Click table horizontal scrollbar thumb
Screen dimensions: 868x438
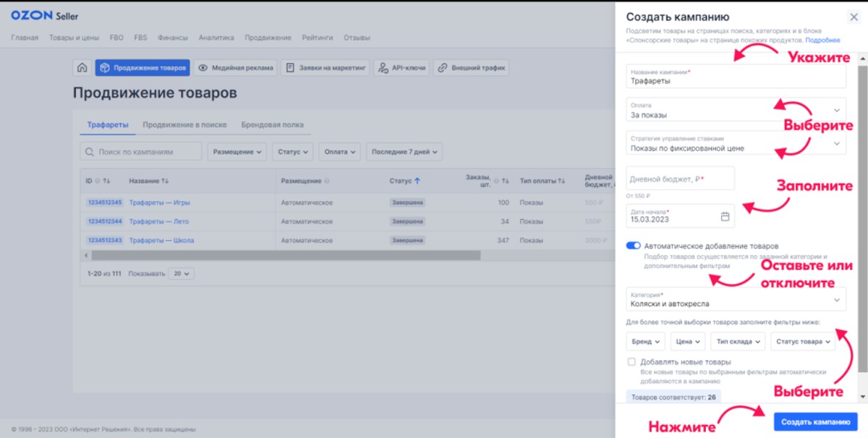click(x=286, y=255)
